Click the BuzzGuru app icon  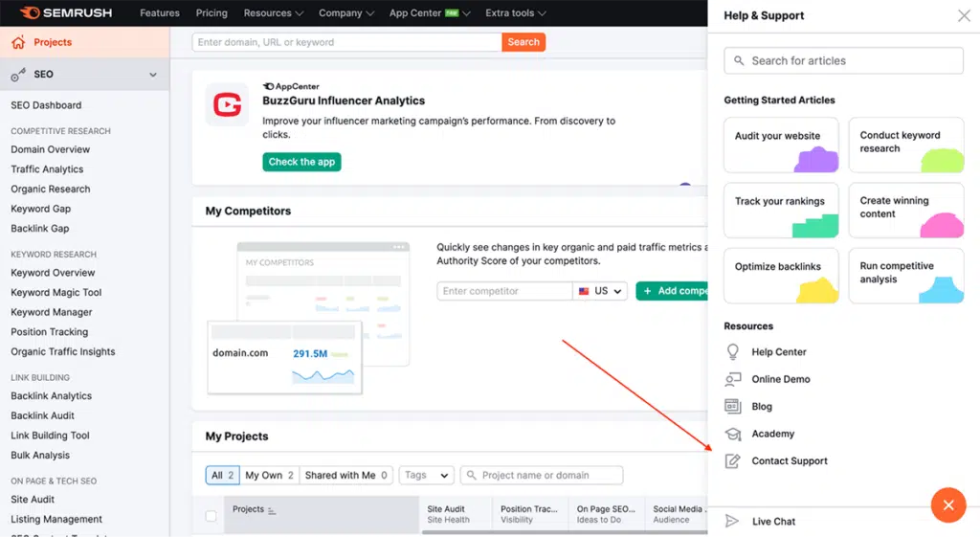click(x=228, y=104)
